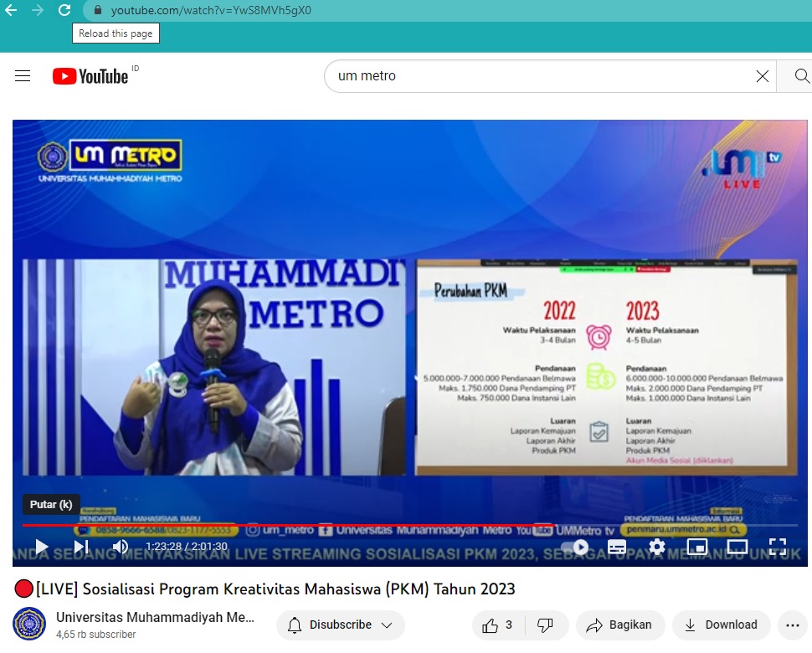This screenshot has height=653, width=812.
Task: Toggle subtitles/closed captions
Action: 617,547
